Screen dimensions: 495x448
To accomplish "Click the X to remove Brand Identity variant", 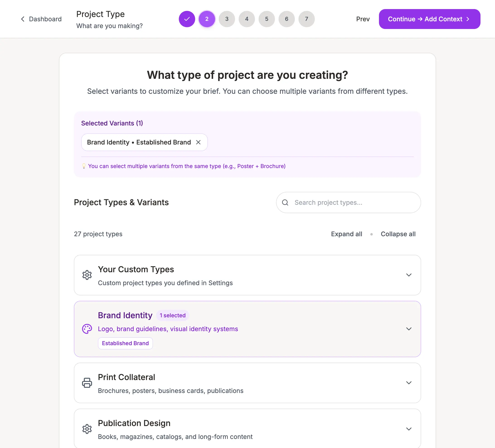I will (198, 142).
